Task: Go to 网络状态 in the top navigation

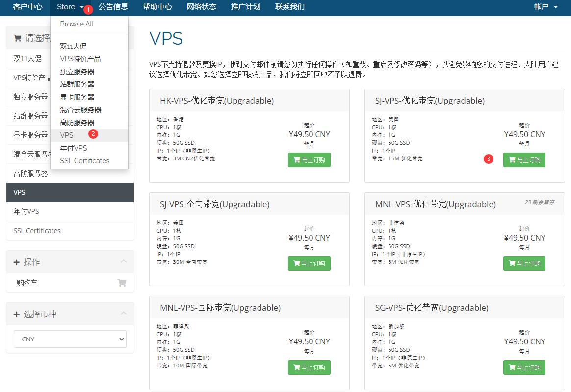Action: point(201,7)
